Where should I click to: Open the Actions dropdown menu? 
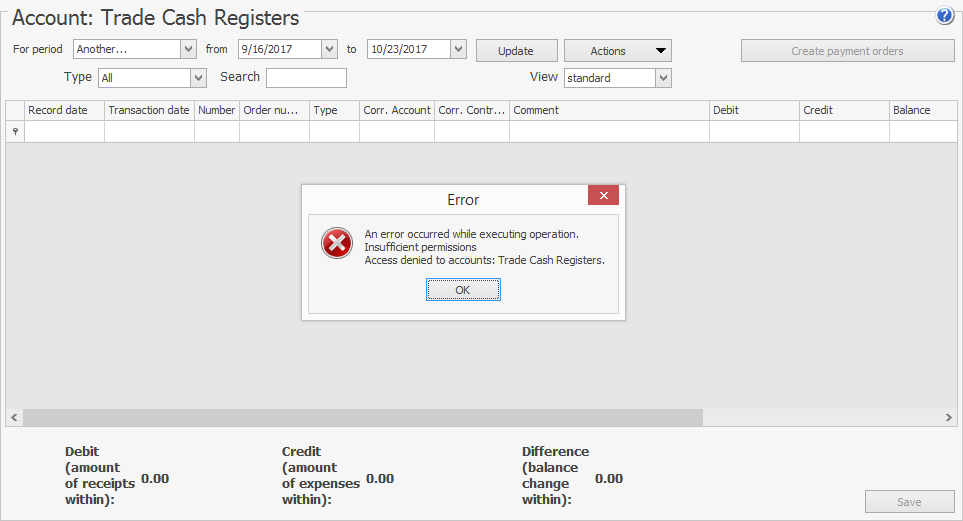click(617, 51)
